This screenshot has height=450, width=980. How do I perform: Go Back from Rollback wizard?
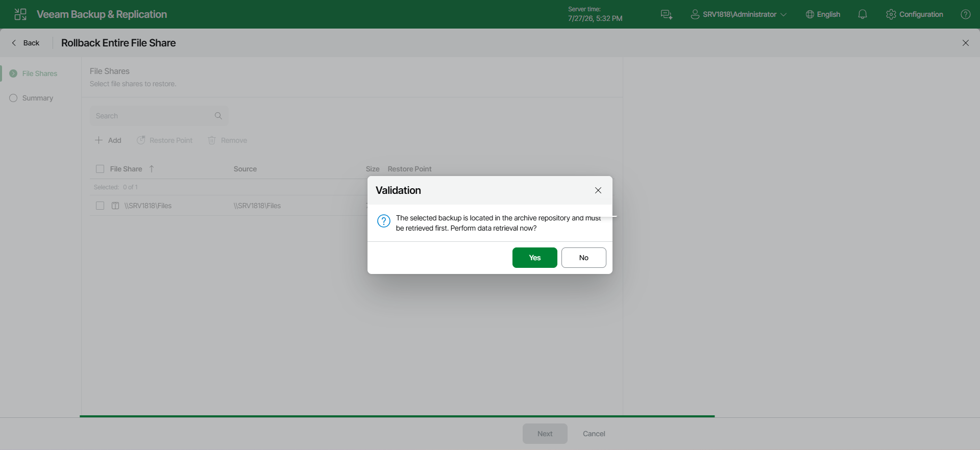[x=26, y=43]
